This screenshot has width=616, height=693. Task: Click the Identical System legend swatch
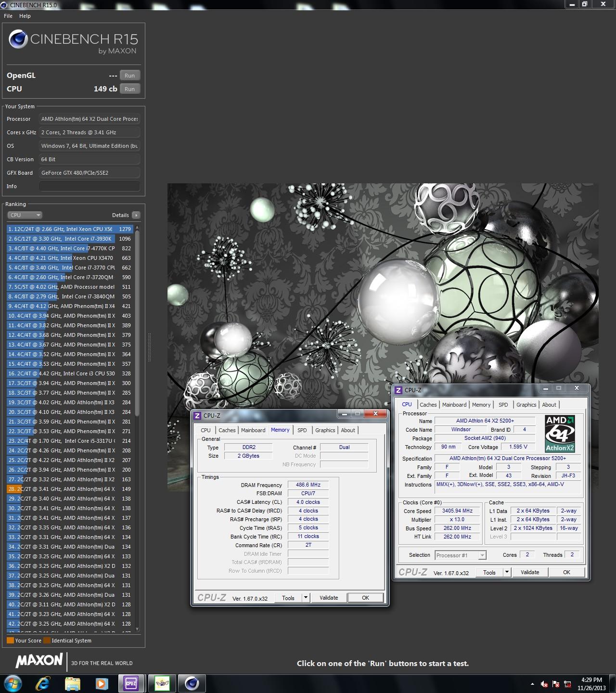pyautogui.click(x=47, y=641)
